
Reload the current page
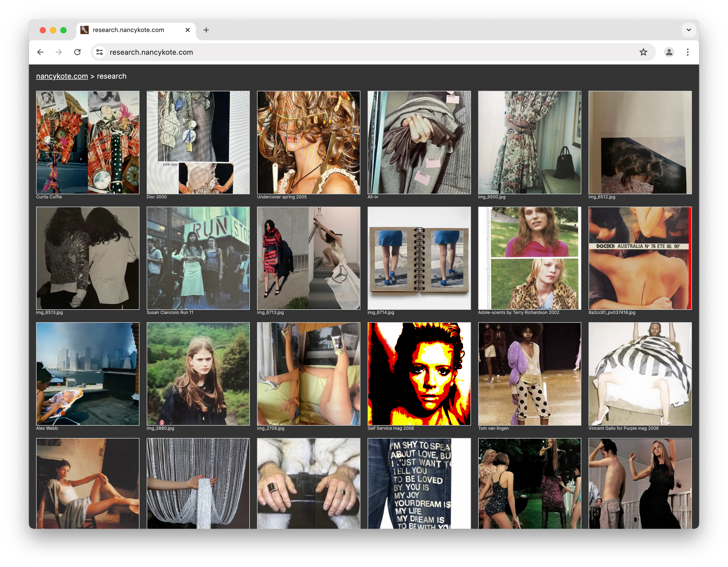coord(77,52)
